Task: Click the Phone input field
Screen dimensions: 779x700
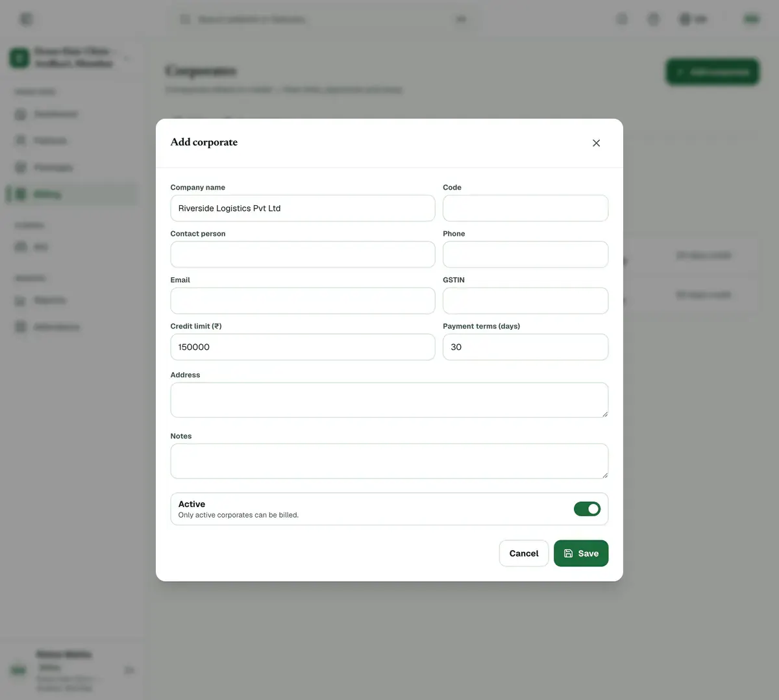Action: pos(525,255)
